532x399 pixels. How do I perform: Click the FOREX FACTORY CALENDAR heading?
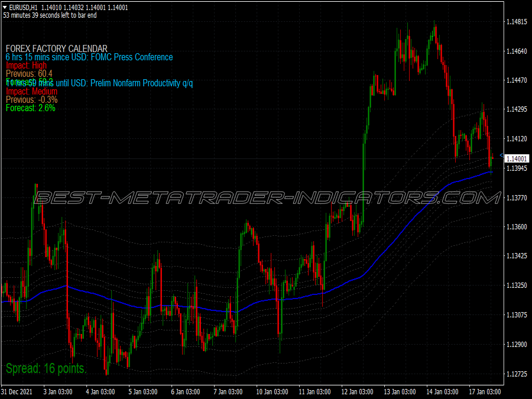coord(57,48)
